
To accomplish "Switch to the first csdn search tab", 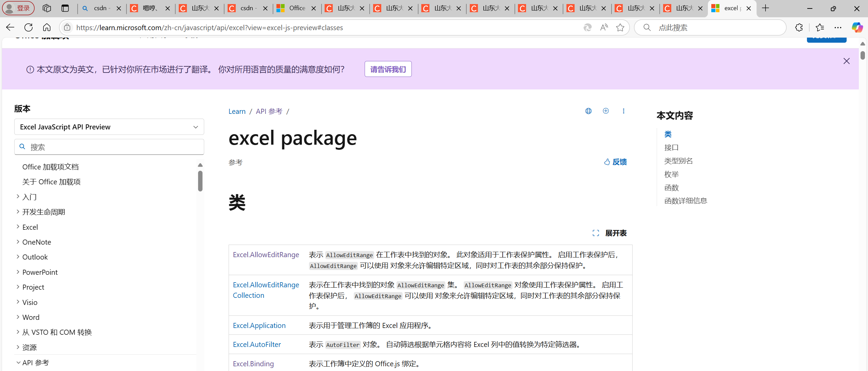I will pyautogui.click(x=101, y=8).
